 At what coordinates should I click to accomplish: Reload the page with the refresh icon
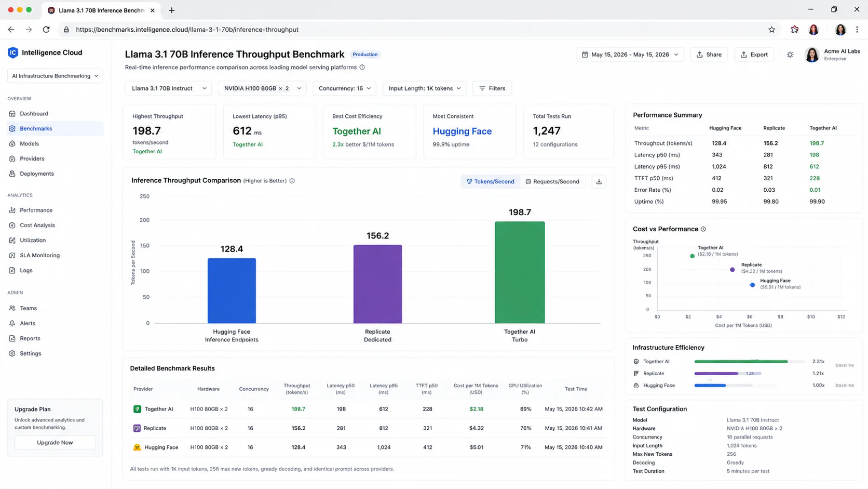[46, 30]
